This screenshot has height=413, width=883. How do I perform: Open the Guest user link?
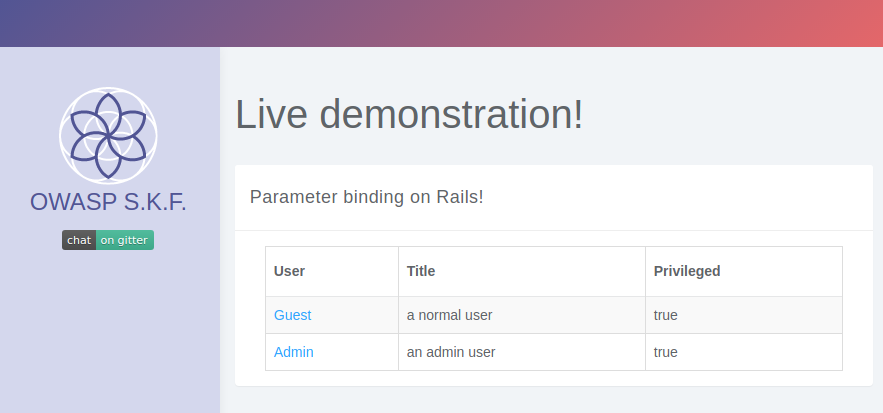click(292, 315)
